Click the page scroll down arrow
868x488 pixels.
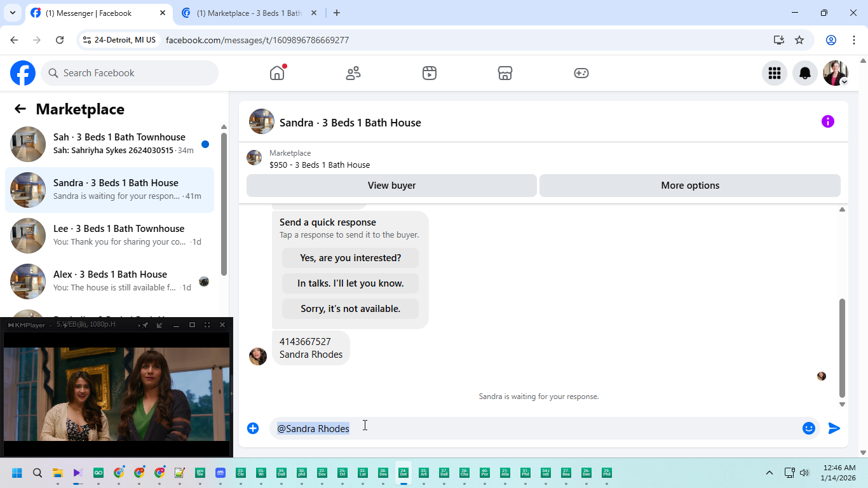coord(863,452)
